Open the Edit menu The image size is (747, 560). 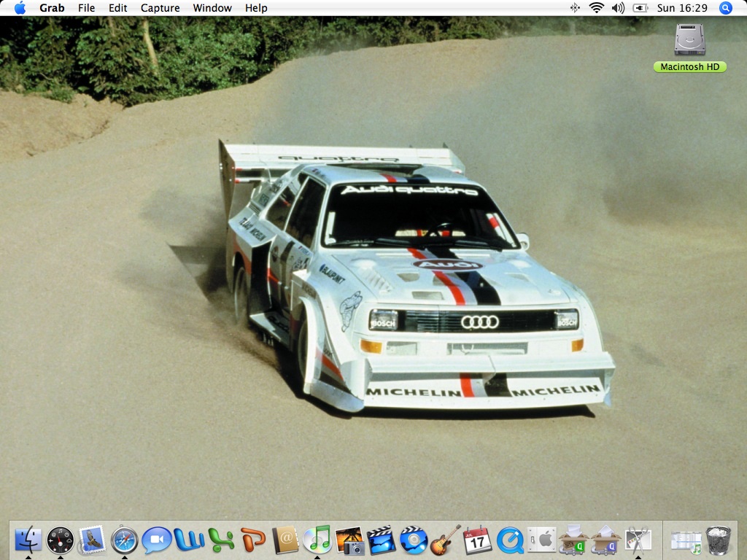117,8
